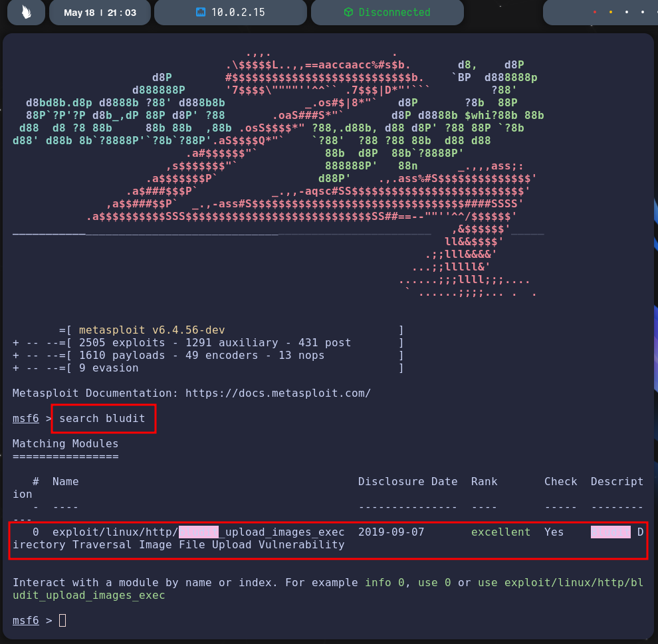Open the May 18 21:03 clock widget
Image resolution: width=658 pixels, height=644 pixels.
click(x=100, y=13)
